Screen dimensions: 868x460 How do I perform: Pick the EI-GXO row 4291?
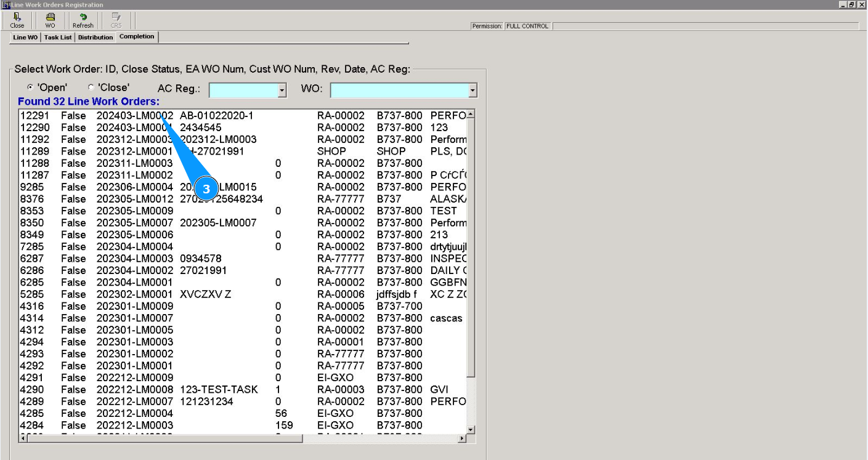(x=243, y=377)
